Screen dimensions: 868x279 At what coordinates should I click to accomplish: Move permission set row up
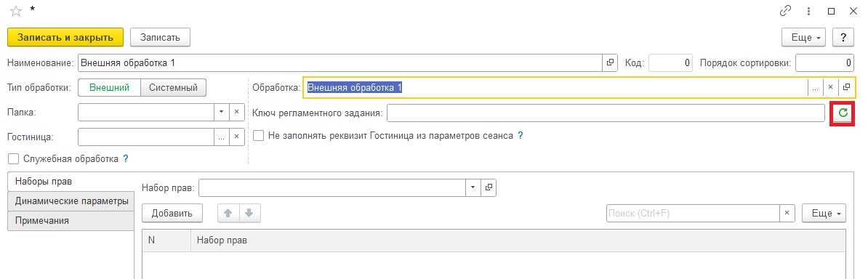pos(228,213)
